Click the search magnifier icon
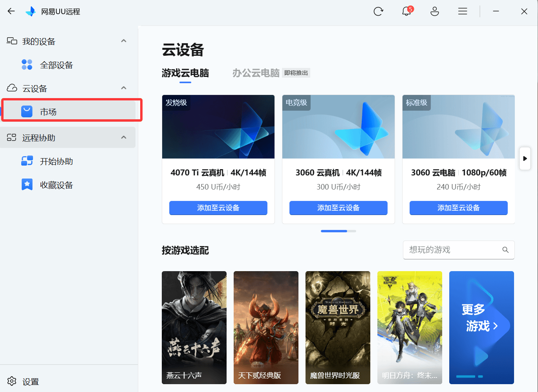This screenshot has height=392, width=538. (x=505, y=250)
